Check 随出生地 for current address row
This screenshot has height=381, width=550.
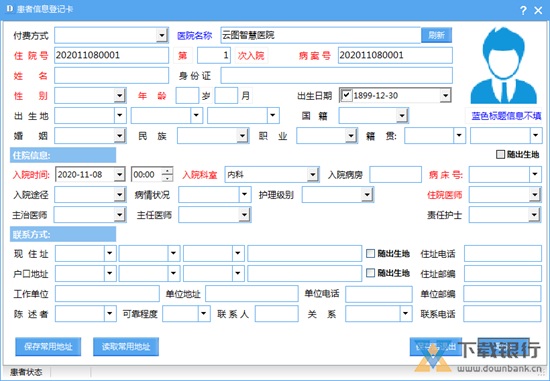370,253
